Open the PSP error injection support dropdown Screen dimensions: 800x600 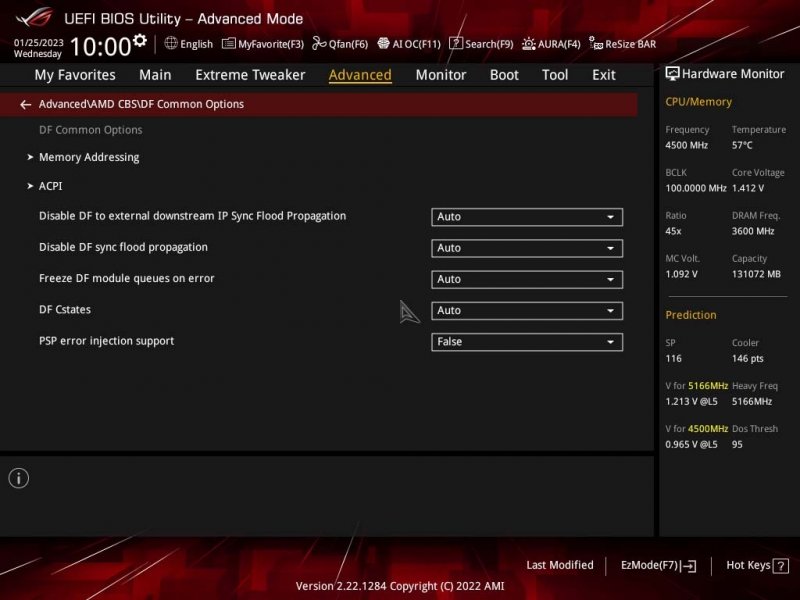coord(527,342)
